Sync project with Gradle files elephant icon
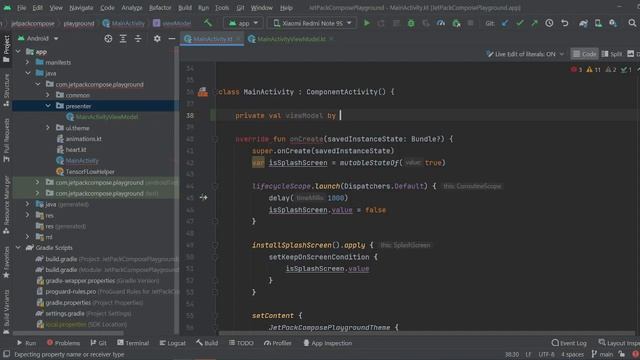 pos(583,23)
